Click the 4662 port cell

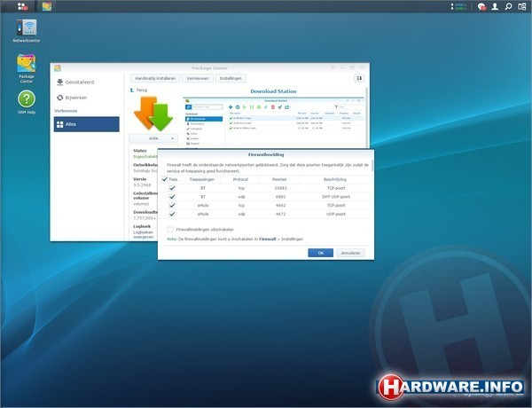click(x=280, y=206)
